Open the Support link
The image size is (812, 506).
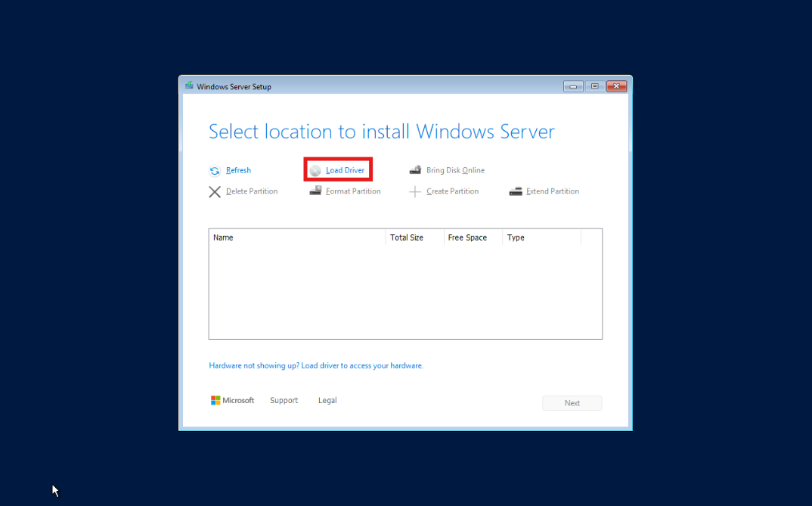(x=284, y=400)
